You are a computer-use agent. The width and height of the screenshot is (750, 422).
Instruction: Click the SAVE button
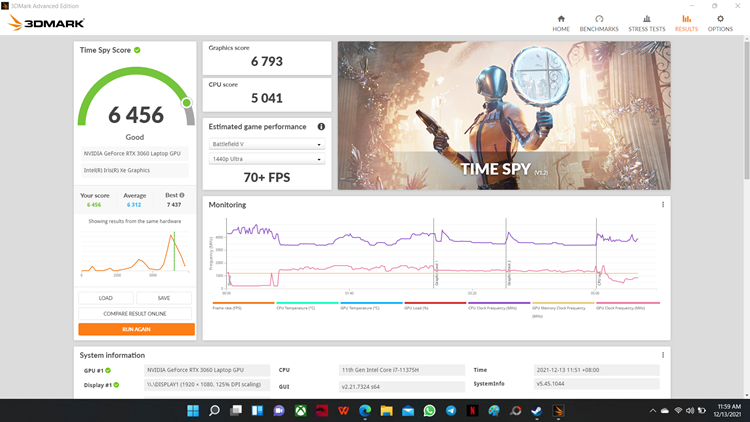click(x=164, y=298)
